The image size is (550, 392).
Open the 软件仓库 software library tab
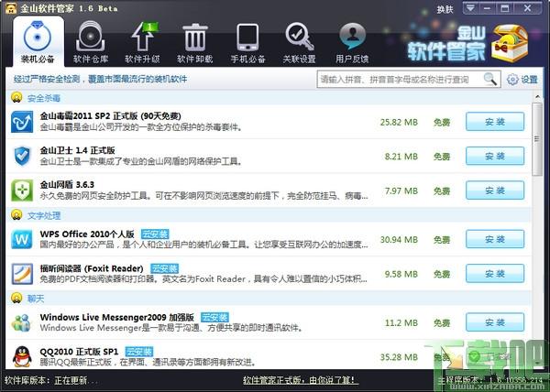tap(89, 43)
